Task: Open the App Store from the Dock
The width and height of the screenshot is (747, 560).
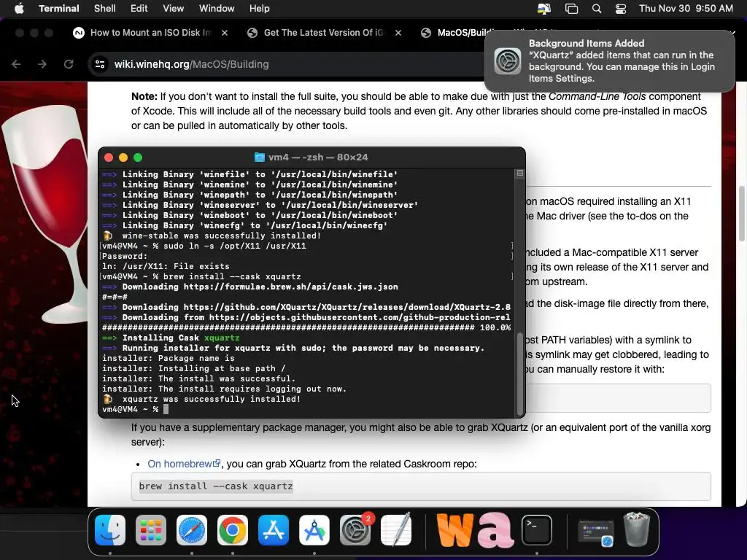Action: point(274,530)
